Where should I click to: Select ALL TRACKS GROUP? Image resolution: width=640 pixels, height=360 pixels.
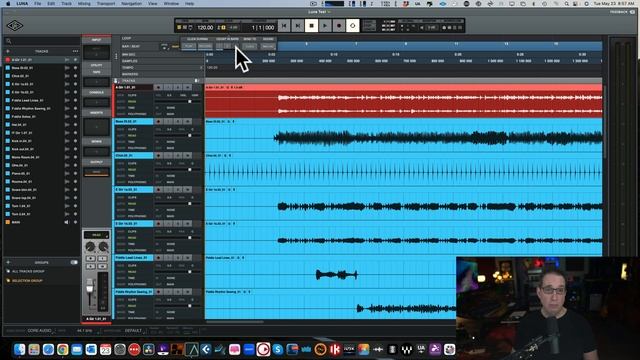point(28,271)
